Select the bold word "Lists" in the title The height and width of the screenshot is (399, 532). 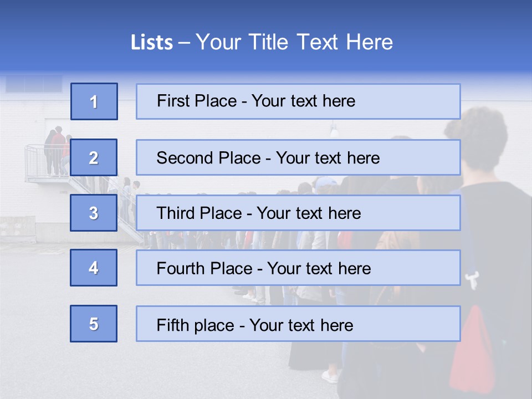point(151,43)
